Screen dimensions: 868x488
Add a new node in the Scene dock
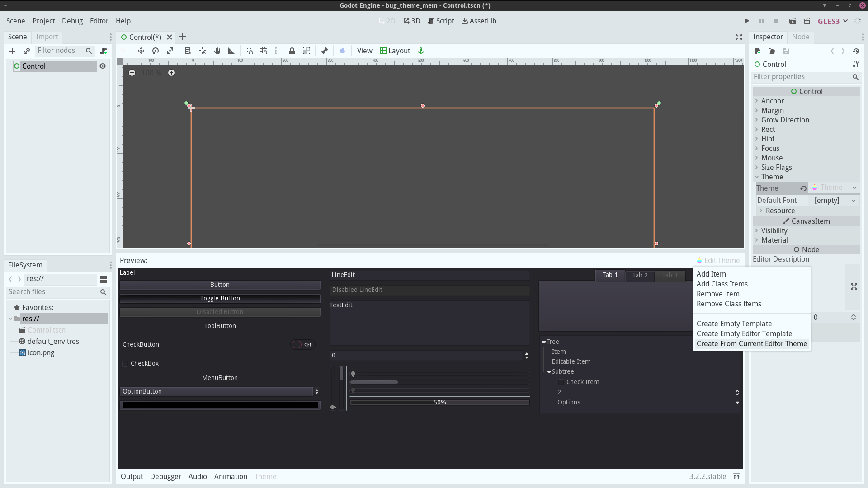(12, 51)
